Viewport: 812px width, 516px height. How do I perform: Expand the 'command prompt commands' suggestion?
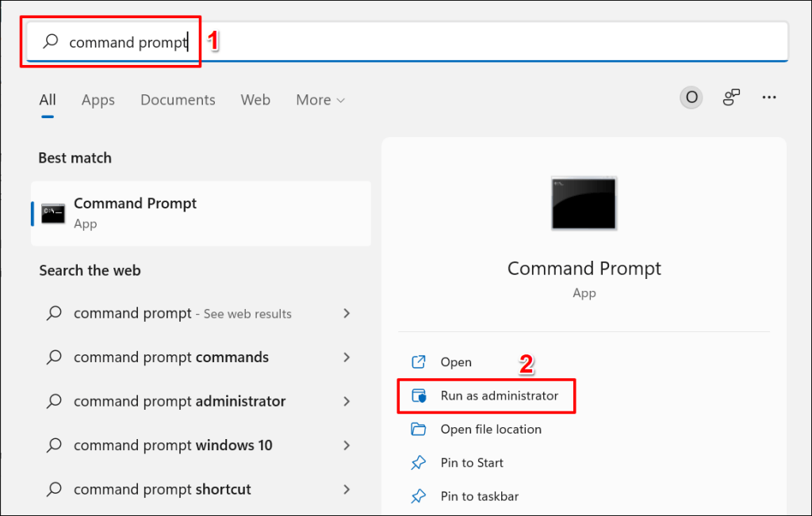[x=347, y=357]
